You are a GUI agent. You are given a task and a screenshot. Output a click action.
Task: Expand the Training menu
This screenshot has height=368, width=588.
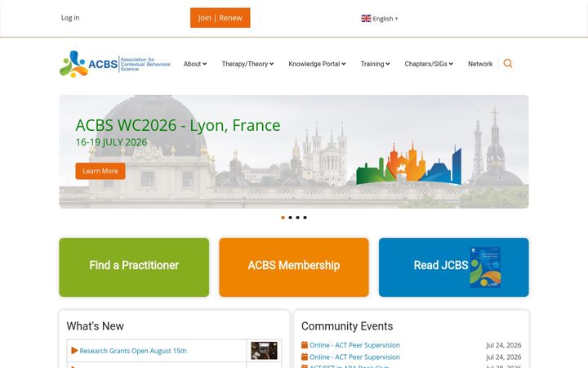click(x=375, y=64)
